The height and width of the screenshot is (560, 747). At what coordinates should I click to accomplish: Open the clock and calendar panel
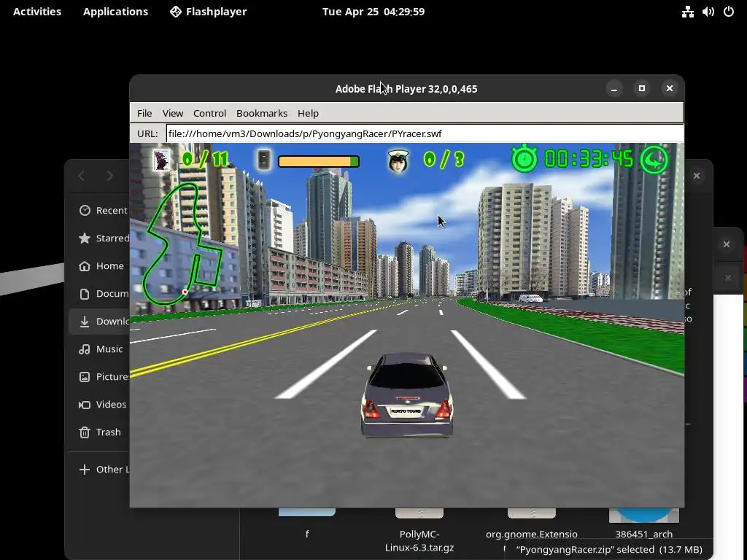coord(373,12)
